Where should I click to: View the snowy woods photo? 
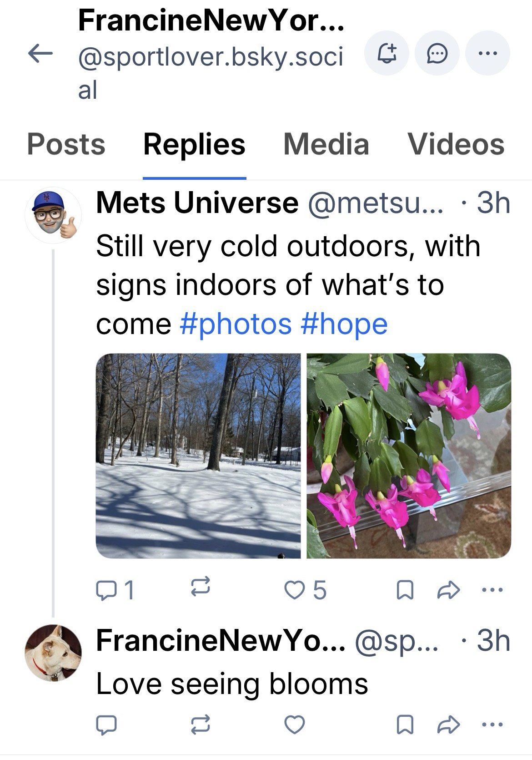click(x=198, y=456)
